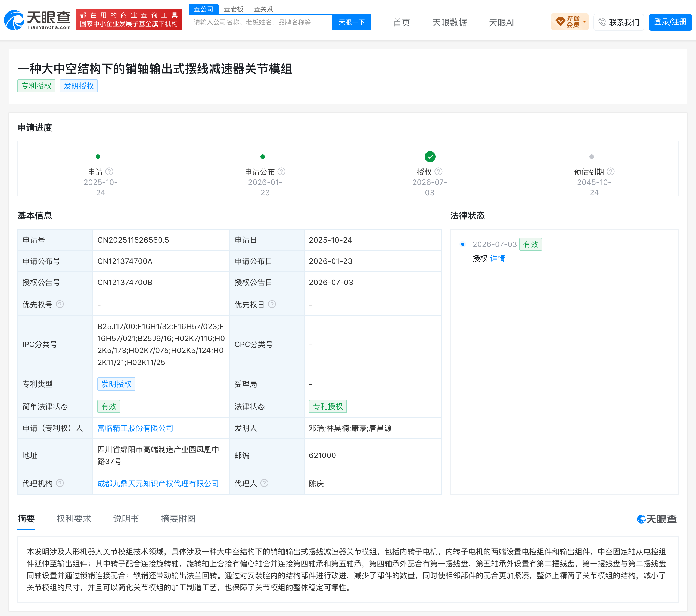Open 富临精工股份有限公司 company link
This screenshot has width=696, height=616.
click(x=135, y=428)
